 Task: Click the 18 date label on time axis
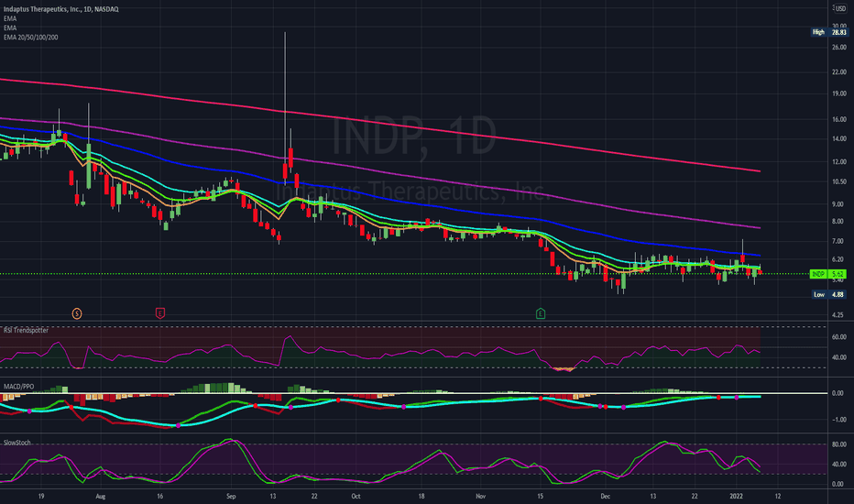(421, 497)
